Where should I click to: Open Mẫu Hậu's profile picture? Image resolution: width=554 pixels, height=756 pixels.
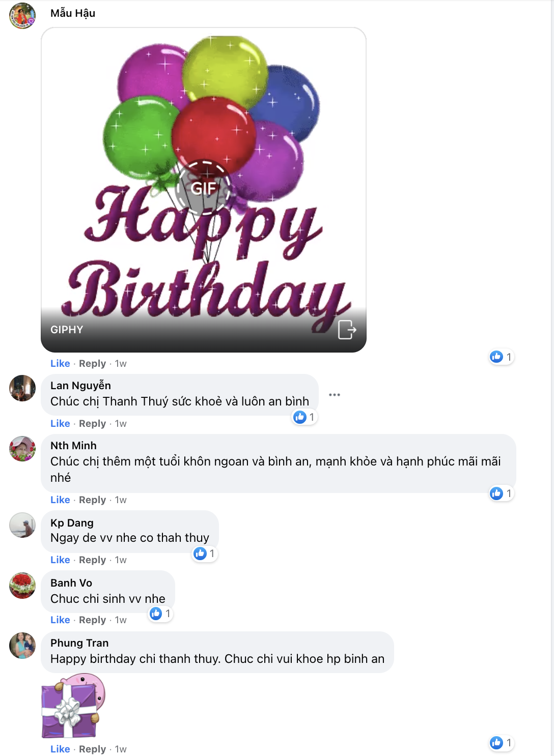click(x=22, y=16)
